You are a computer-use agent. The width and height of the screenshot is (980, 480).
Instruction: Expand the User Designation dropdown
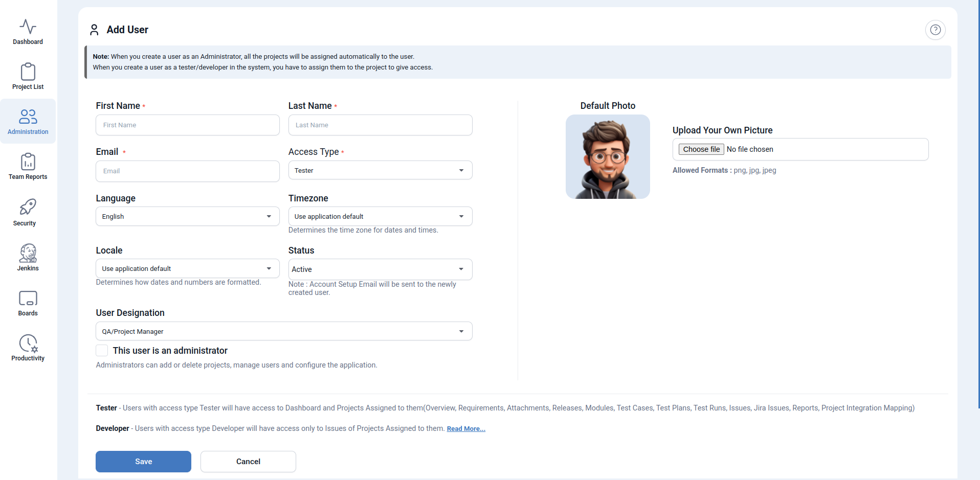click(x=284, y=331)
